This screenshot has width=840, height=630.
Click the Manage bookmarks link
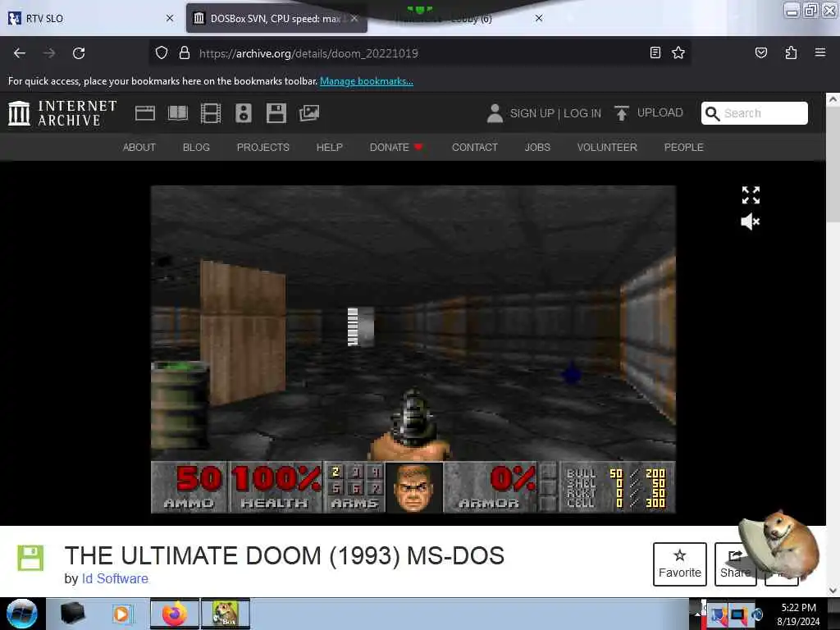pyautogui.click(x=367, y=81)
